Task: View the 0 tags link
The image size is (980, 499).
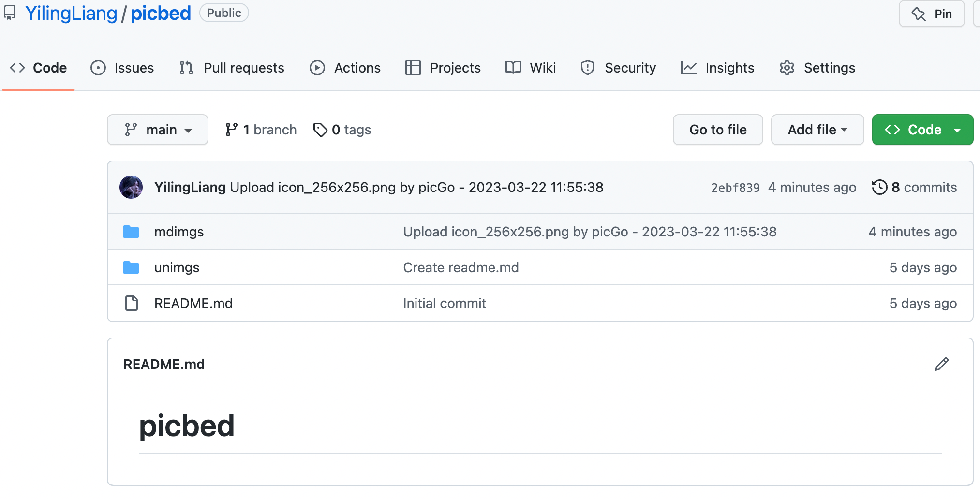Action: 342,130
